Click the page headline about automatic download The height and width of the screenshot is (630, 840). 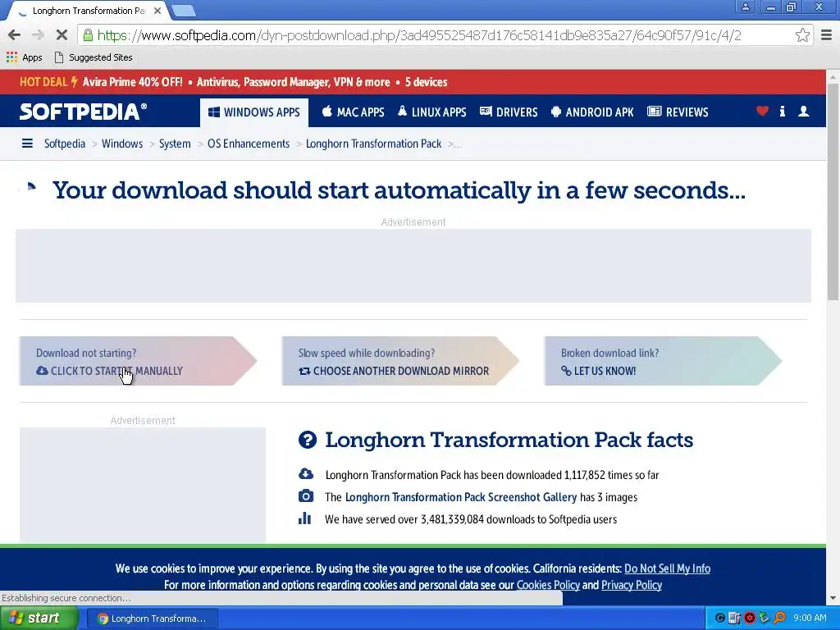[399, 190]
